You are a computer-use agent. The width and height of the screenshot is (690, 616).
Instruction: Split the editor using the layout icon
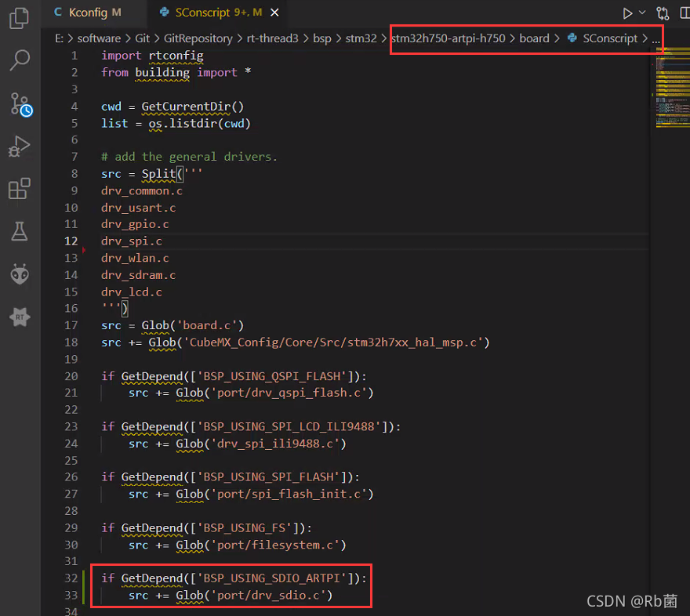coord(686,13)
